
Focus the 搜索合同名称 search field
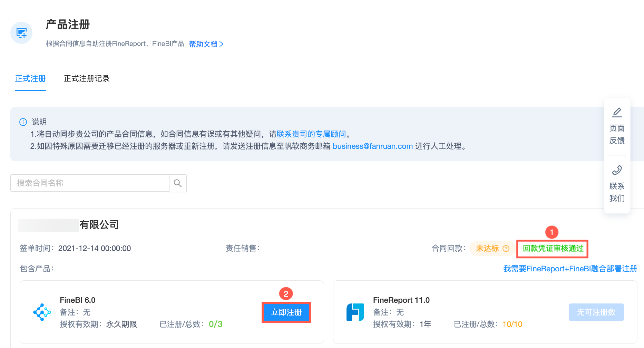pyautogui.click(x=90, y=183)
